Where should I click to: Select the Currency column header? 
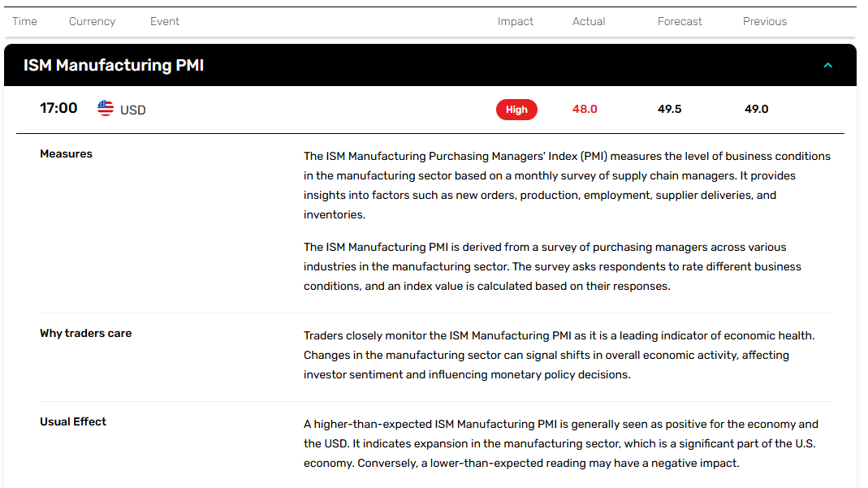point(92,22)
